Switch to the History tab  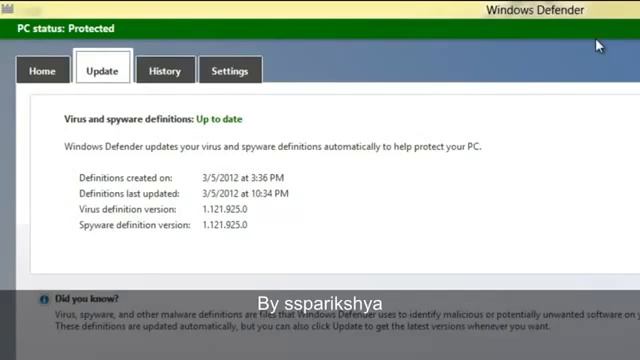165,70
